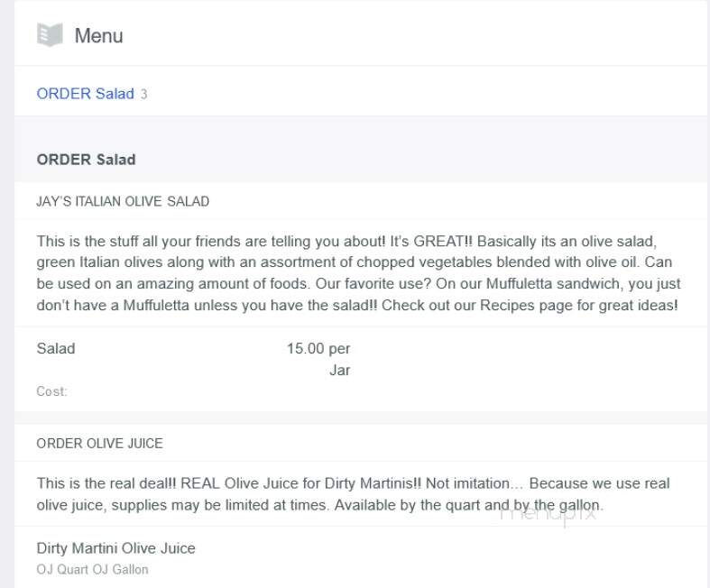Click the Cost: label
The width and height of the screenshot is (710, 588).
(x=51, y=391)
